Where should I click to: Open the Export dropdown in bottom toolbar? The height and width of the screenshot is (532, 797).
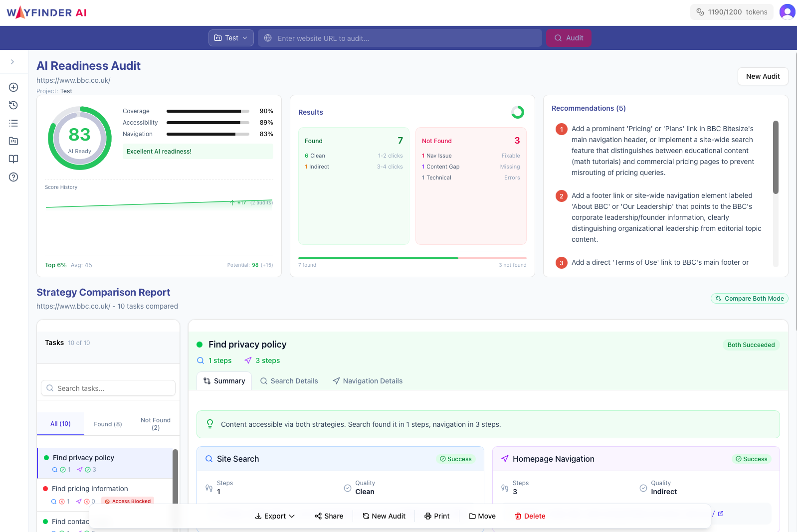coord(275,516)
